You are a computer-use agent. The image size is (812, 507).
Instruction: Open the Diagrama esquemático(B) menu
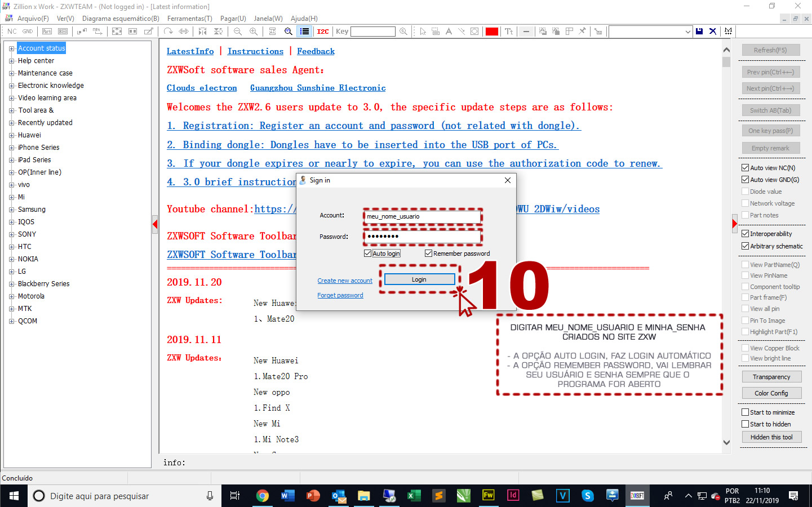pyautogui.click(x=121, y=19)
